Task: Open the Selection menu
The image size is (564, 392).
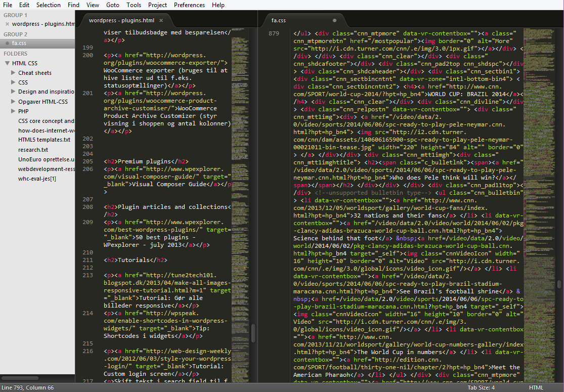Action: 49,5
